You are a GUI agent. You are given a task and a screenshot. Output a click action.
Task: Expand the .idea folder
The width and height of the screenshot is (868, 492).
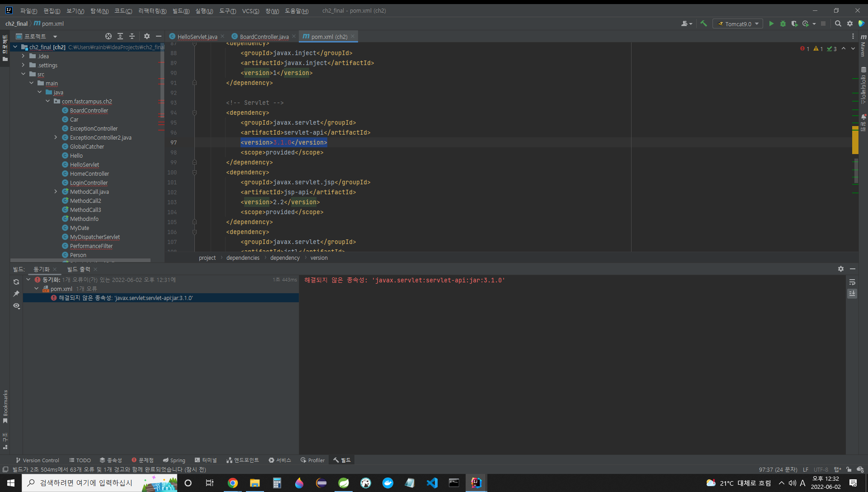pyautogui.click(x=23, y=56)
